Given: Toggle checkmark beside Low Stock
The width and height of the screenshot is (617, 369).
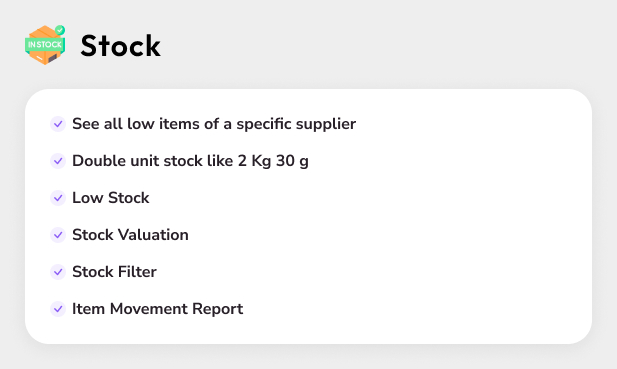Looking at the screenshot, I should pyautogui.click(x=58, y=198).
